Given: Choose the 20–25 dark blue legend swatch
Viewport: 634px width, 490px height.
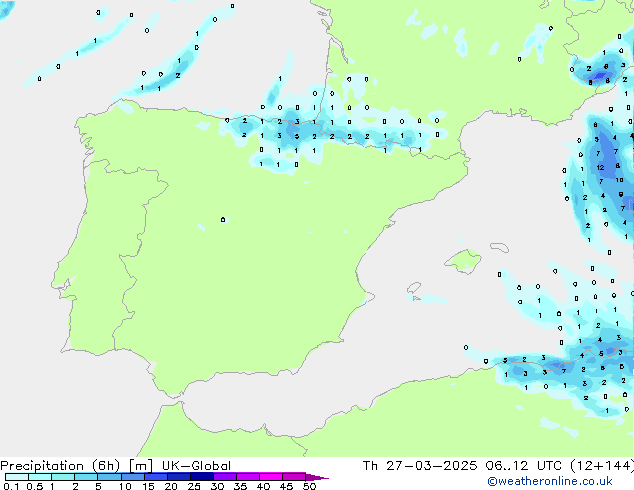Looking at the screenshot, I should click(178, 477).
